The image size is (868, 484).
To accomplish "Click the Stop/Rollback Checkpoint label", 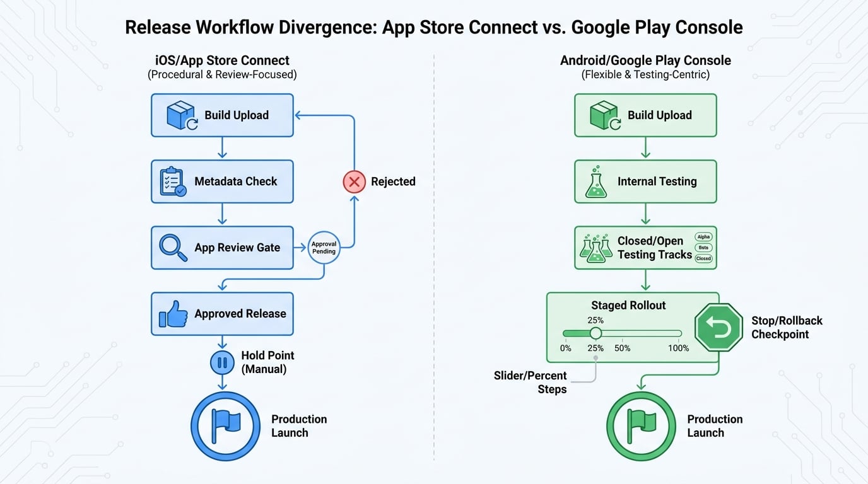I will coord(787,327).
